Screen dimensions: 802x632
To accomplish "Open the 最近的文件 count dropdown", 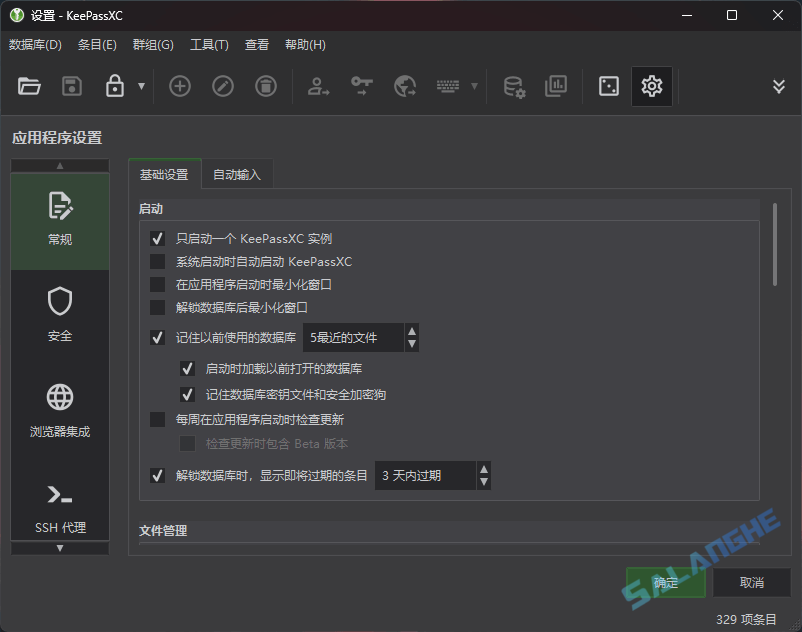I will click(x=350, y=337).
